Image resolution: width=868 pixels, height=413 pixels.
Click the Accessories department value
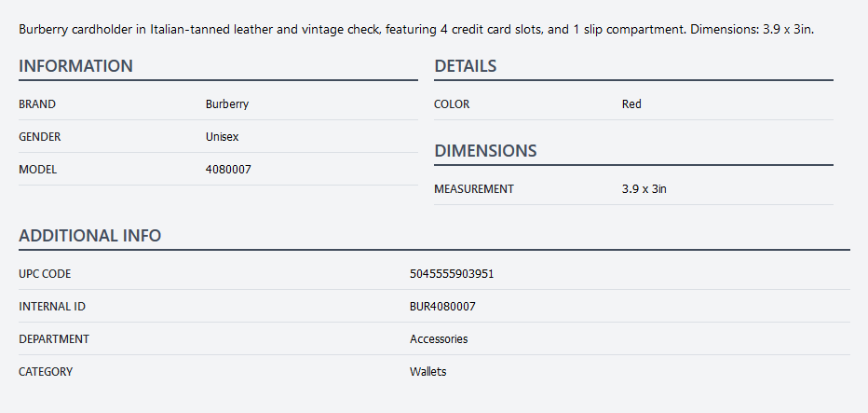tap(439, 339)
